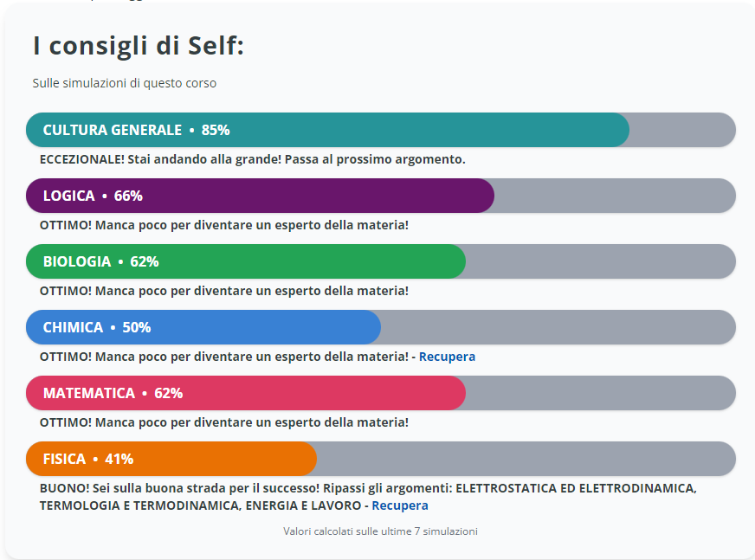
Task: Select the red MATEMATICA 62% label
Action: pos(113,393)
